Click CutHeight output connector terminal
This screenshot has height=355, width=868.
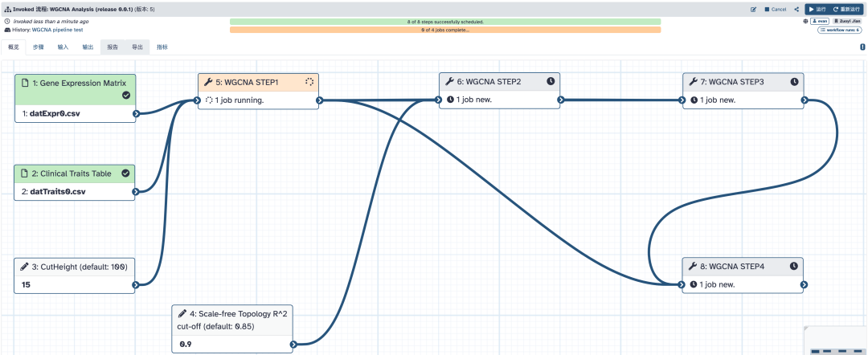pos(136,285)
